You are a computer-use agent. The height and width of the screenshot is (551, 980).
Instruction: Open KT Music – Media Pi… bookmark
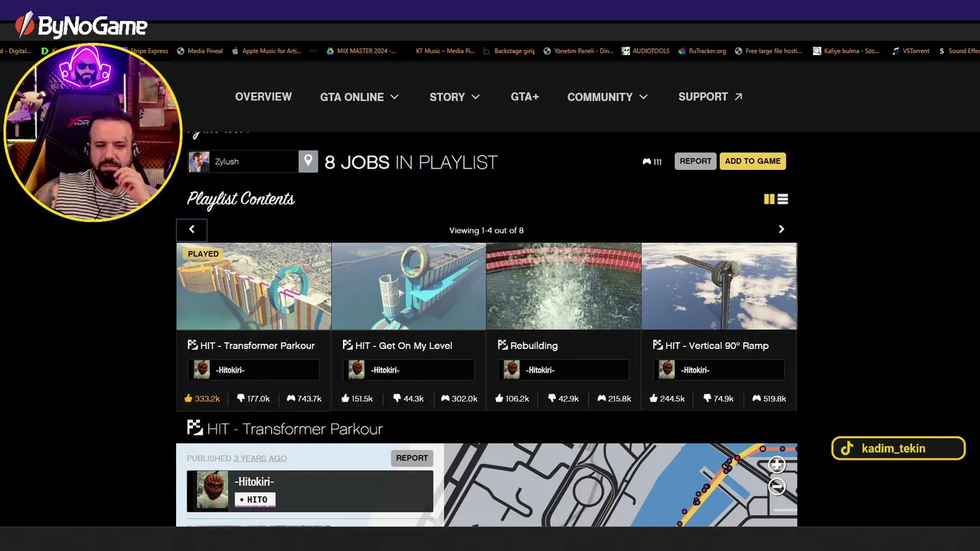[x=445, y=51]
